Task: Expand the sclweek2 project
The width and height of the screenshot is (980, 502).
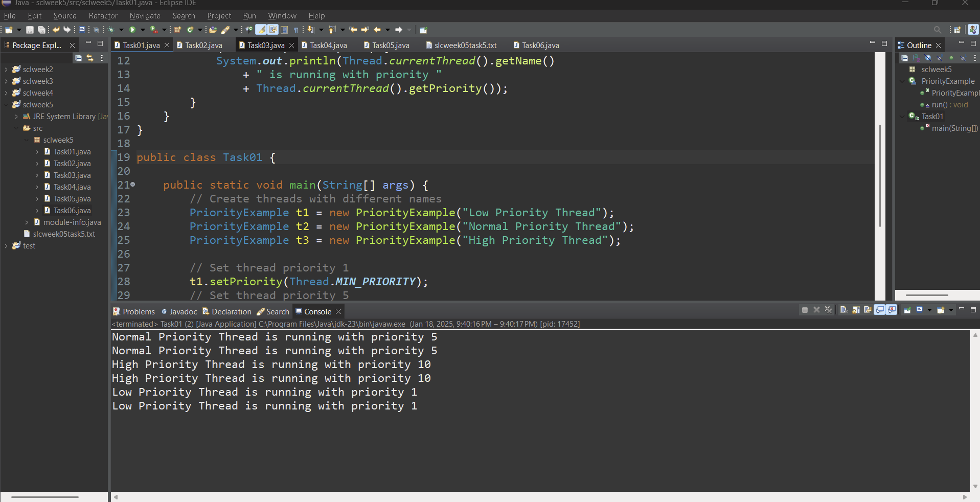Action: point(6,70)
